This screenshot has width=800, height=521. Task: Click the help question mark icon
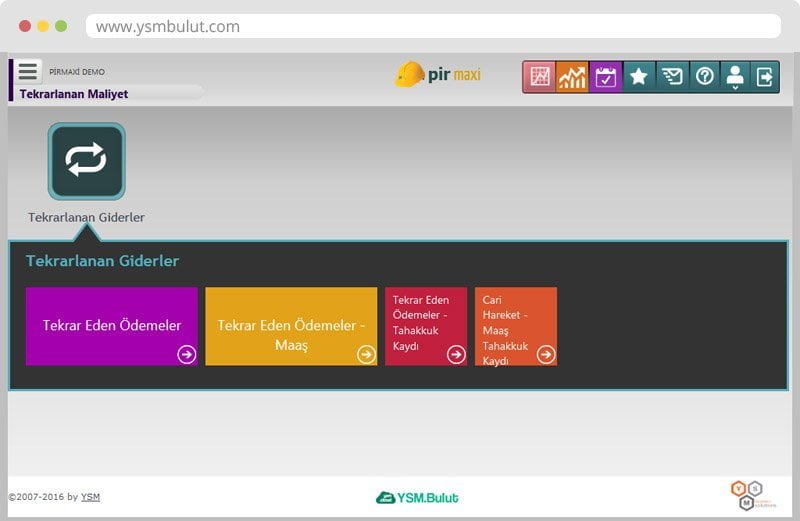pyautogui.click(x=704, y=77)
